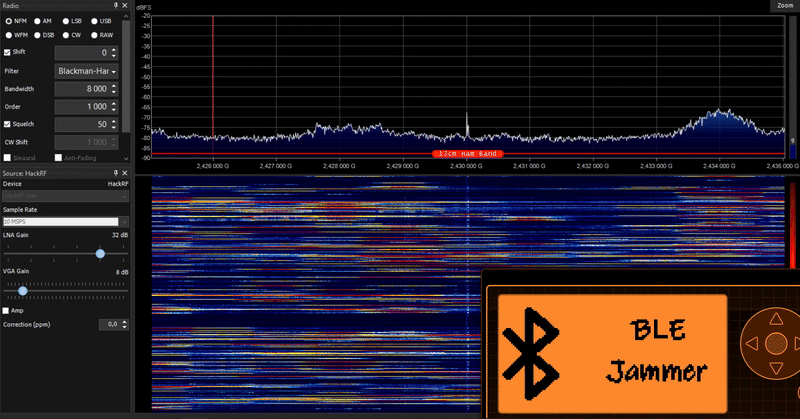Click the LNA Gain 32 dB value

[x=120, y=235]
